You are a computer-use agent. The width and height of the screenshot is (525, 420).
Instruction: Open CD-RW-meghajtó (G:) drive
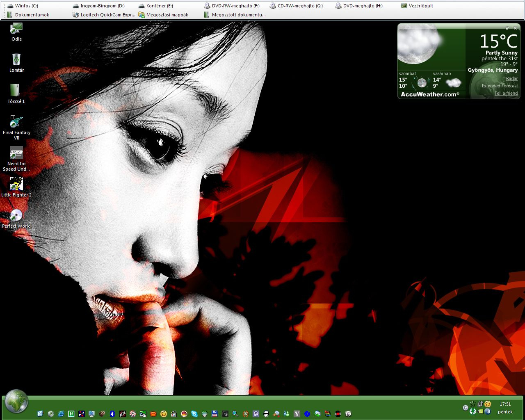pos(296,6)
